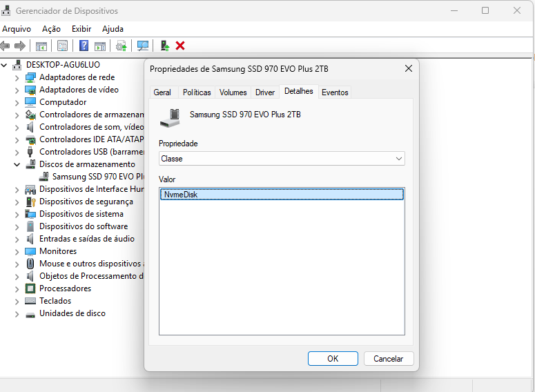Click the Cancelar button

388,359
